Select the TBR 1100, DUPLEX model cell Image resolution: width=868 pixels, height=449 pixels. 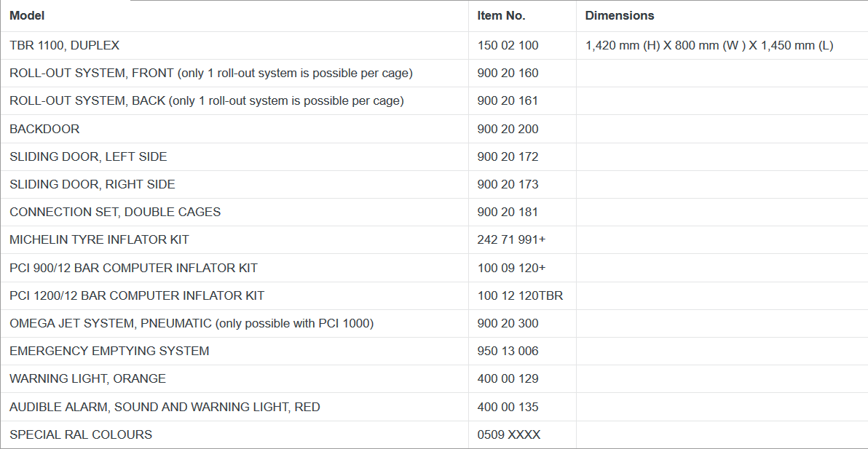pyautogui.click(x=64, y=45)
